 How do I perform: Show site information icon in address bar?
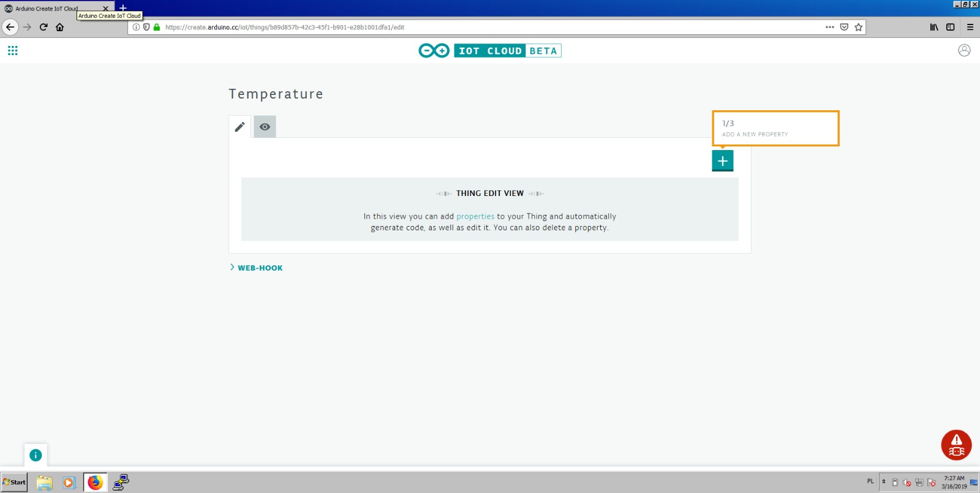point(137,27)
